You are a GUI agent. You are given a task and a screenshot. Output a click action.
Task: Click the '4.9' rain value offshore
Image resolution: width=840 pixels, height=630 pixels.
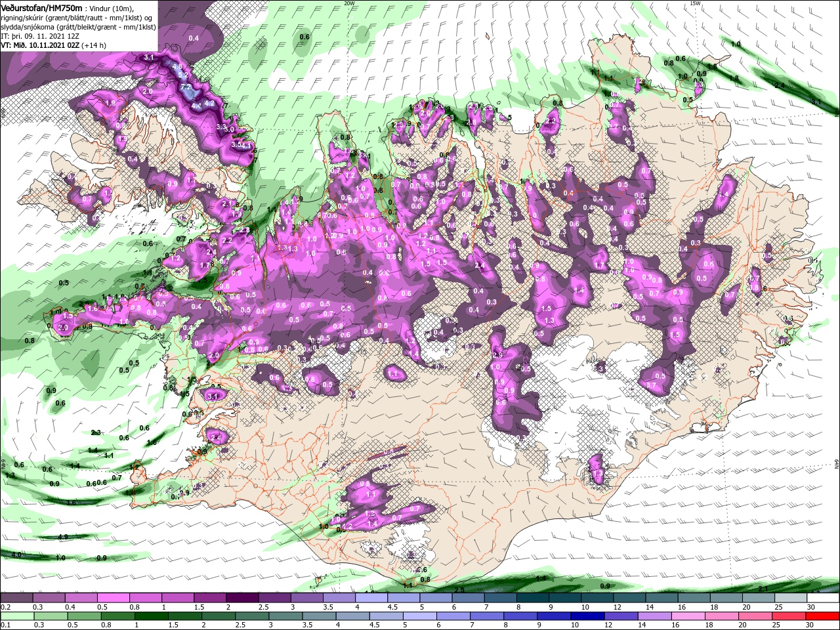pos(63,537)
